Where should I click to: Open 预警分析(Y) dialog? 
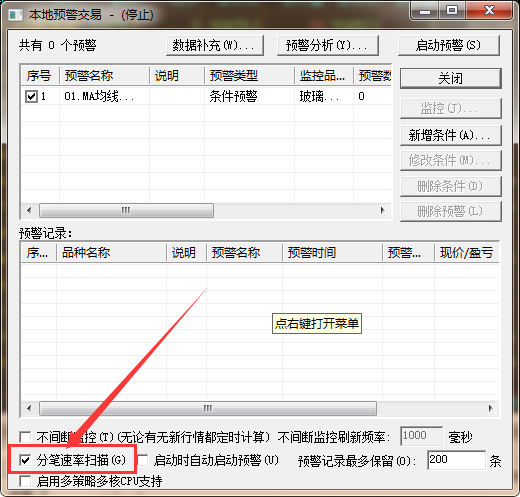(328, 45)
